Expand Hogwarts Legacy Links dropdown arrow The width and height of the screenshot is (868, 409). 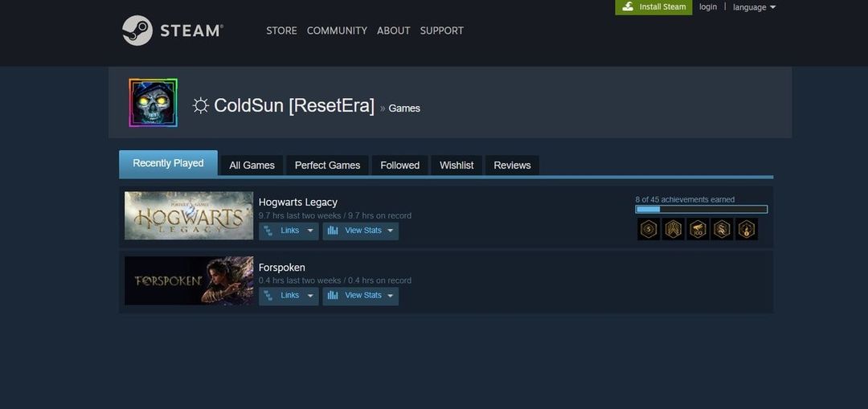[310, 231]
